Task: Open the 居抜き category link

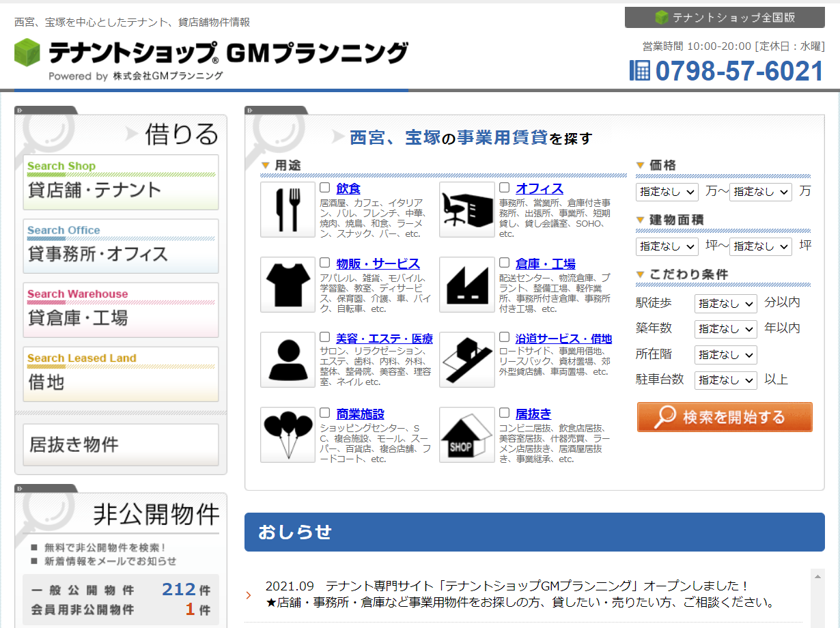Action: (533, 414)
